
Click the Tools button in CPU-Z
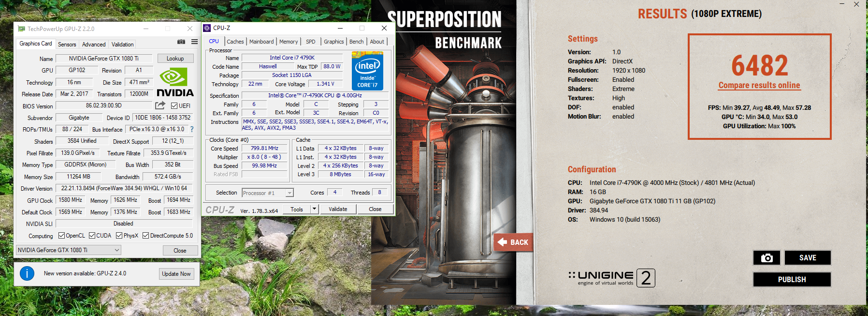[297, 209]
